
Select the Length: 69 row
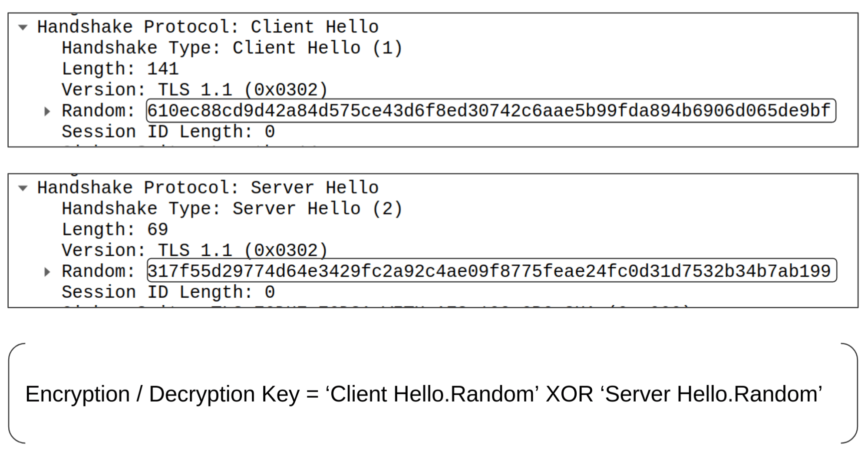(x=115, y=229)
